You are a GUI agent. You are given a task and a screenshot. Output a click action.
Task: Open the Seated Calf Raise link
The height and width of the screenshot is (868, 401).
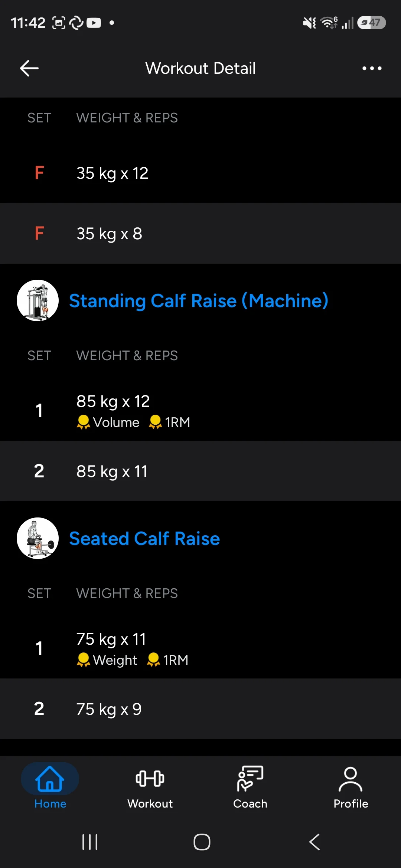tap(144, 538)
